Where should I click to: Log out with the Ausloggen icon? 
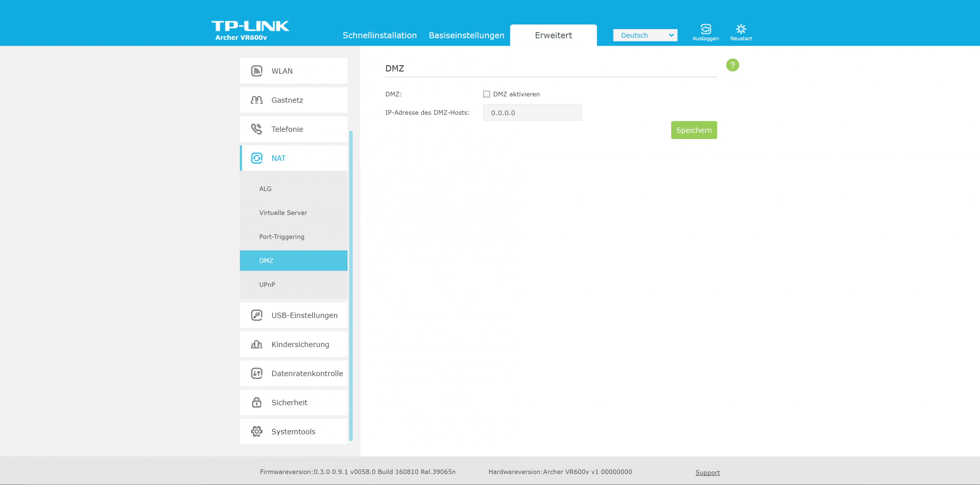point(705,29)
